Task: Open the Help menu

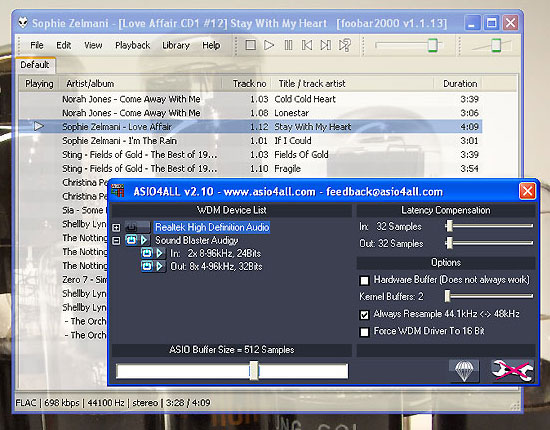Action: pos(211,45)
